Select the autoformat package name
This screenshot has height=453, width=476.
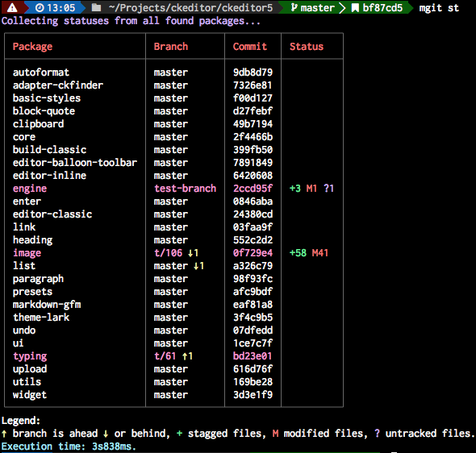click(41, 73)
